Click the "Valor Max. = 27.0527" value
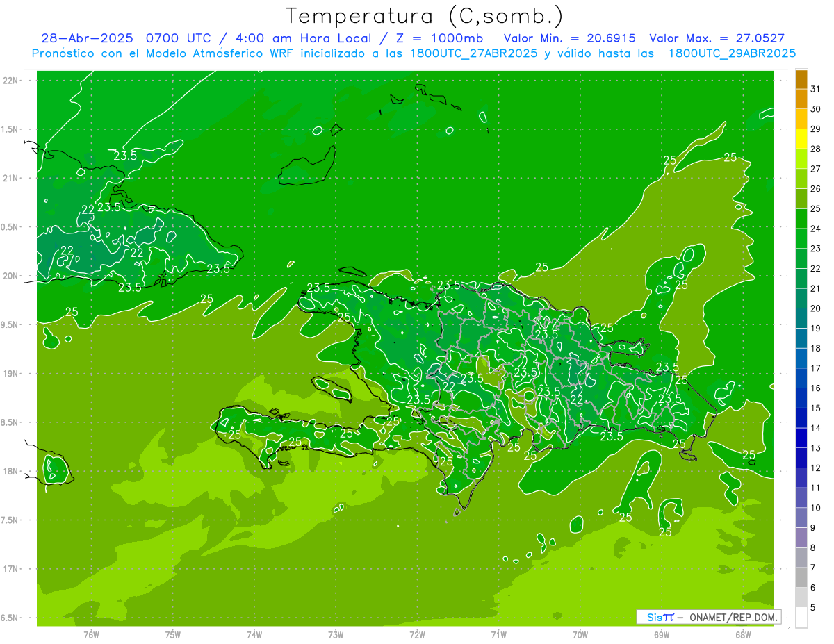Viewport: 834px width, 644px height. pyautogui.click(x=717, y=38)
